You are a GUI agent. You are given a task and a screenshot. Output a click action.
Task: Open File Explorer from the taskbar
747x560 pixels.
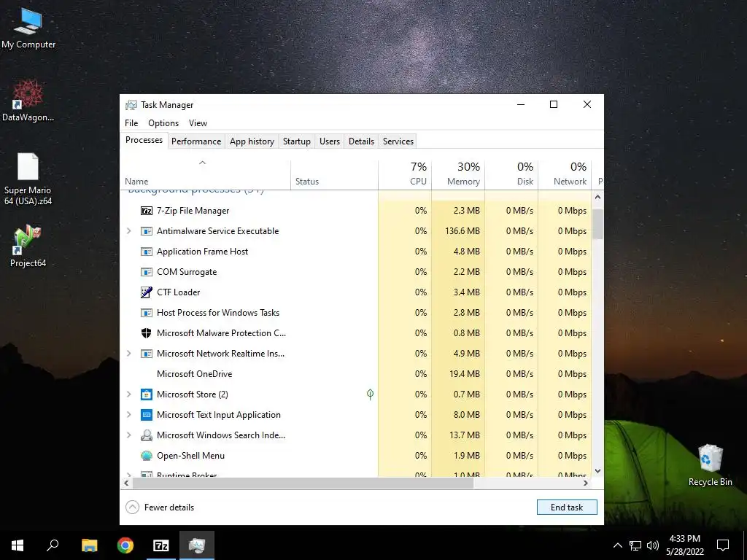click(89, 545)
